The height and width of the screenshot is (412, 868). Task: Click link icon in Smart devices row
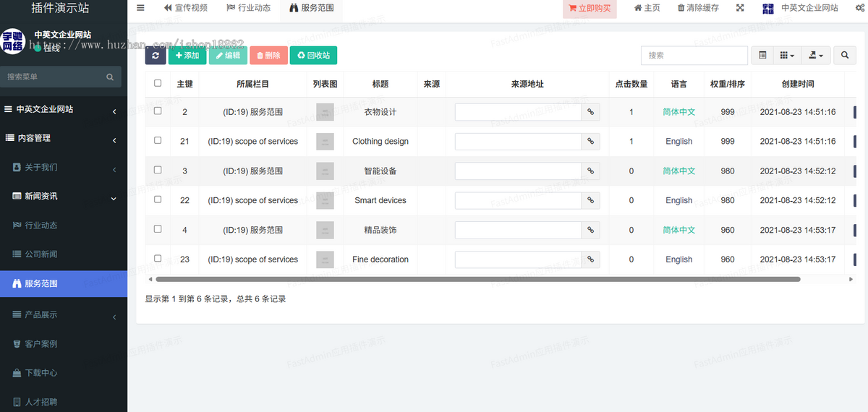click(x=590, y=200)
